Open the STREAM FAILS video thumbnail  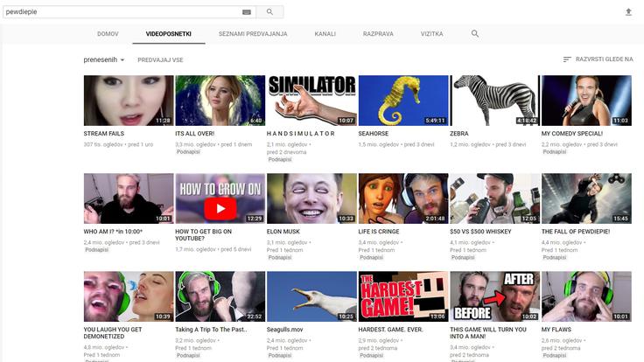(129, 101)
